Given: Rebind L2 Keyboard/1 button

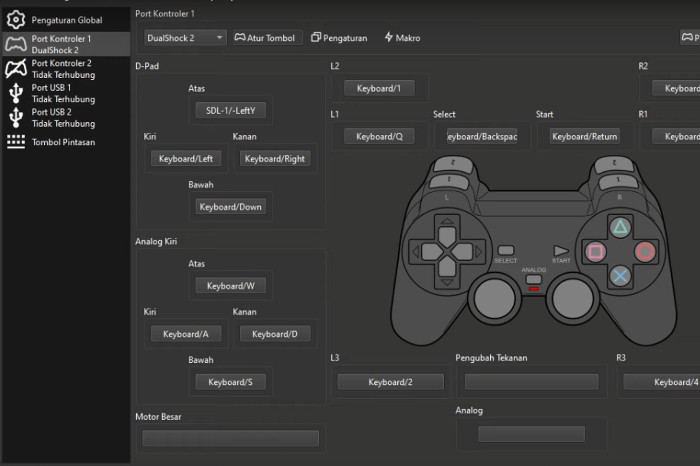Looking at the screenshot, I should 379,88.
